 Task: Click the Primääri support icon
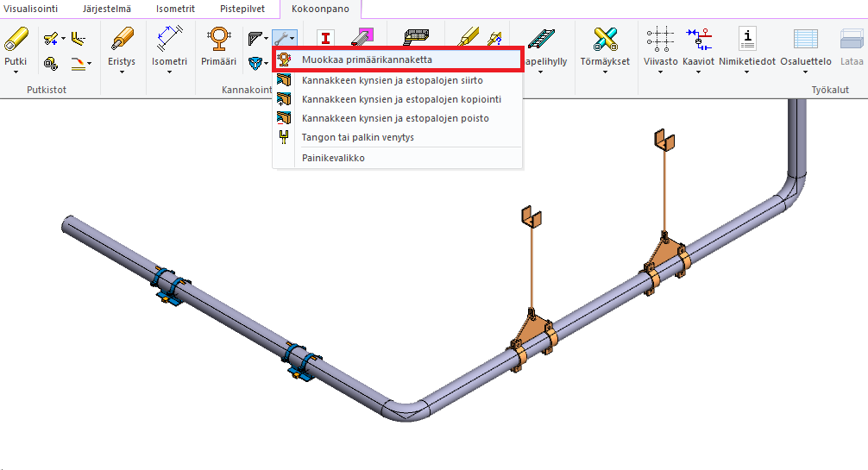(218, 40)
